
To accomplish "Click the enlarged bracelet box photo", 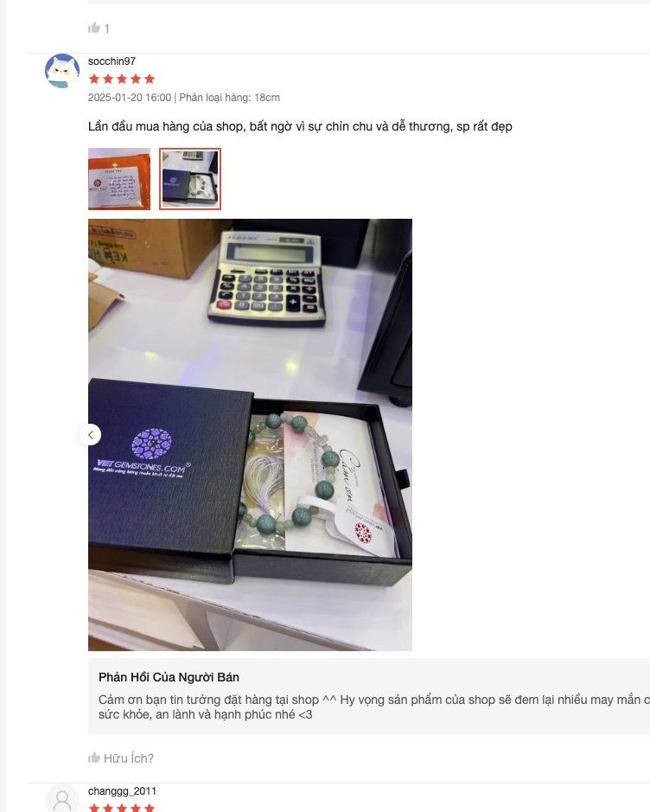I will (x=250, y=434).
